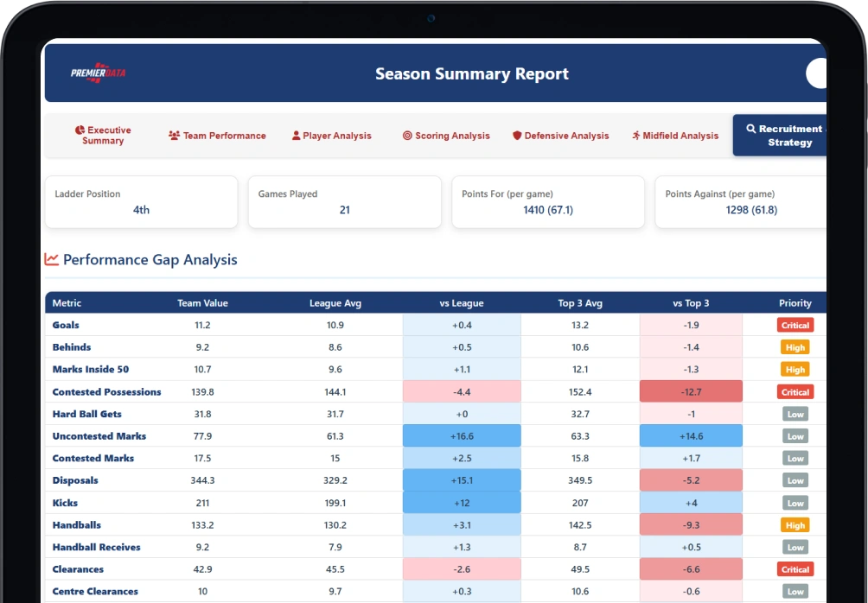Click the Executive Summary pie chart icon
868x603 pixels.
[x=80, y=130]
